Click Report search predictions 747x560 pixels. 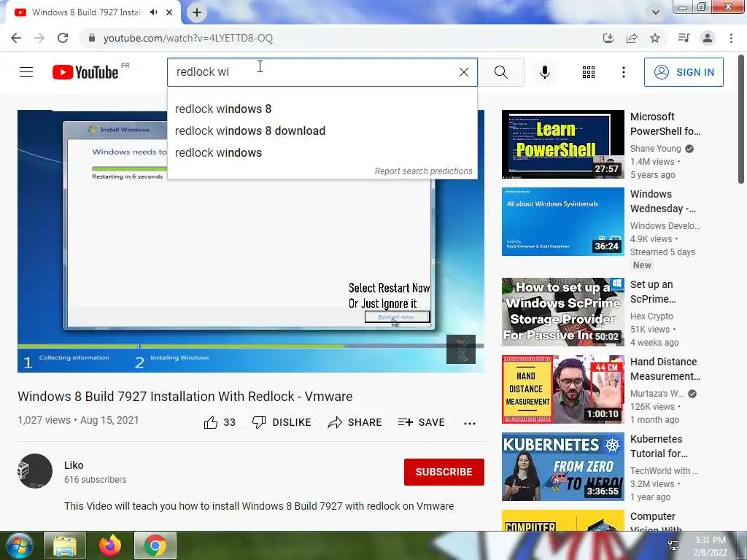pos(423,171)
